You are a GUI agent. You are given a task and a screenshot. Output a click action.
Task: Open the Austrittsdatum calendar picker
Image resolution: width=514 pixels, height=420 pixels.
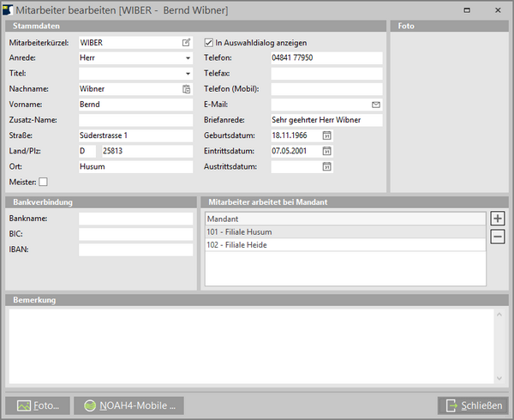point(326,166)
